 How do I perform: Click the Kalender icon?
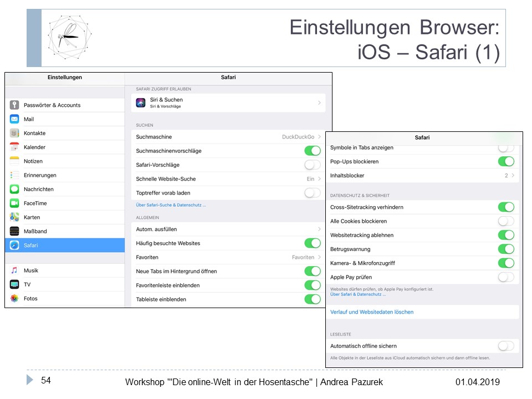coord(14,147)
